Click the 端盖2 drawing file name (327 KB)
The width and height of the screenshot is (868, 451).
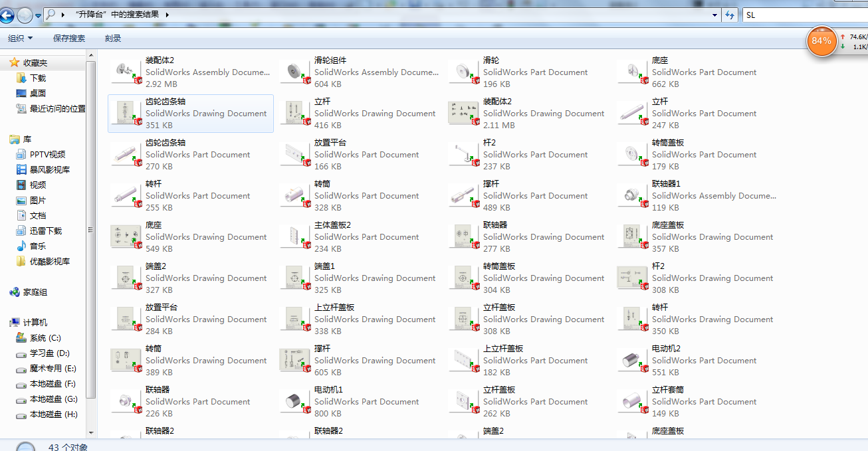coord(156,266)
